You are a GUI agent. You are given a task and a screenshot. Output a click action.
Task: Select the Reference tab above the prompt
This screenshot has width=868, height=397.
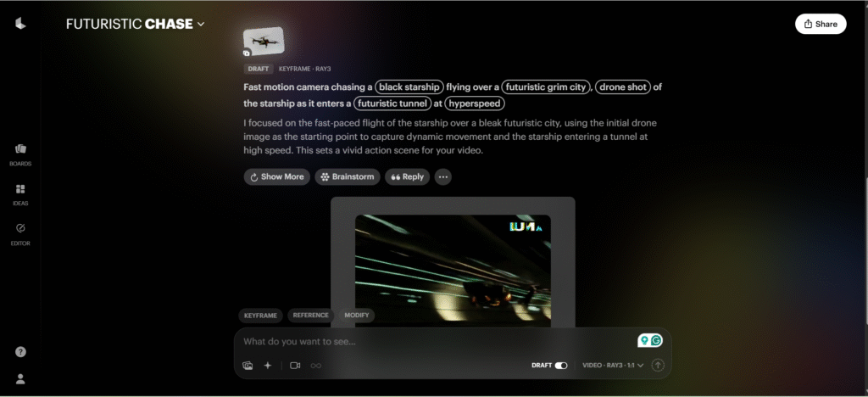(x=310, y=316)
